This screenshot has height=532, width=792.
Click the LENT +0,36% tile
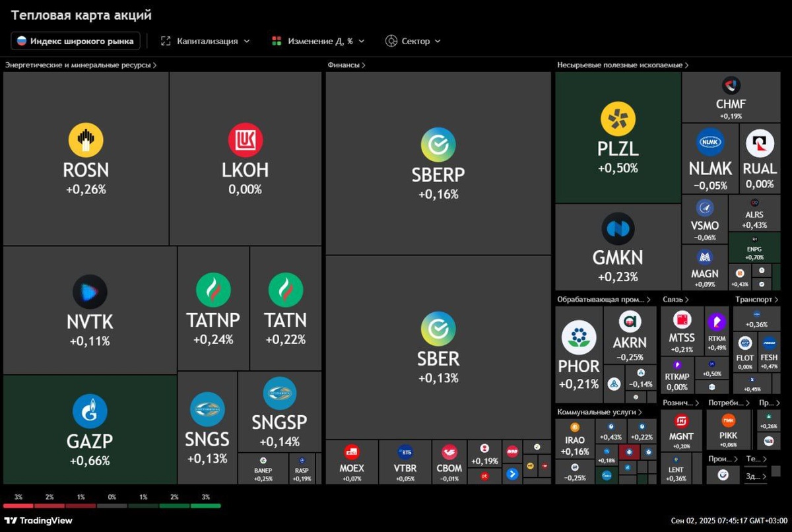(676, 468)
